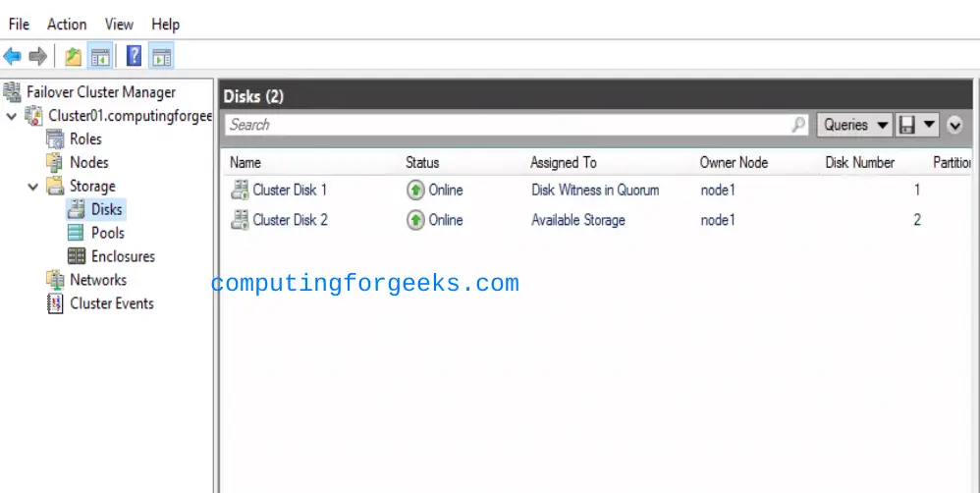Click the Disks icon in tree

pos(77,209)
